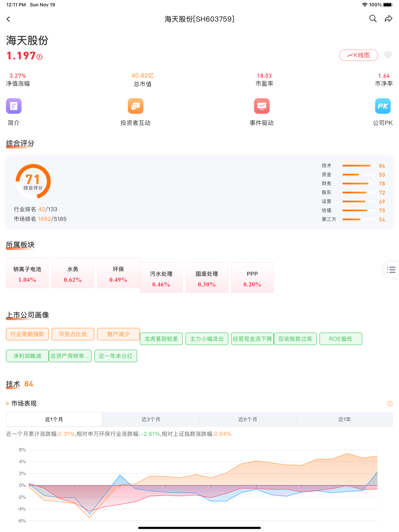Screen dimensions: 399x532
Task: Switch to the 近1个月 tab
Action: click(x=54, y=420)
